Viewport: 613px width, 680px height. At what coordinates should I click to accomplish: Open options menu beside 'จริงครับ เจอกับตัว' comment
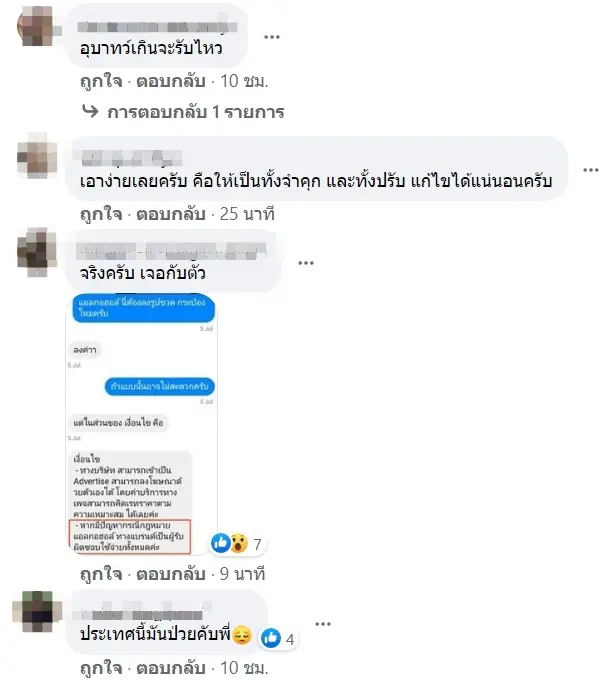(306, 263)
